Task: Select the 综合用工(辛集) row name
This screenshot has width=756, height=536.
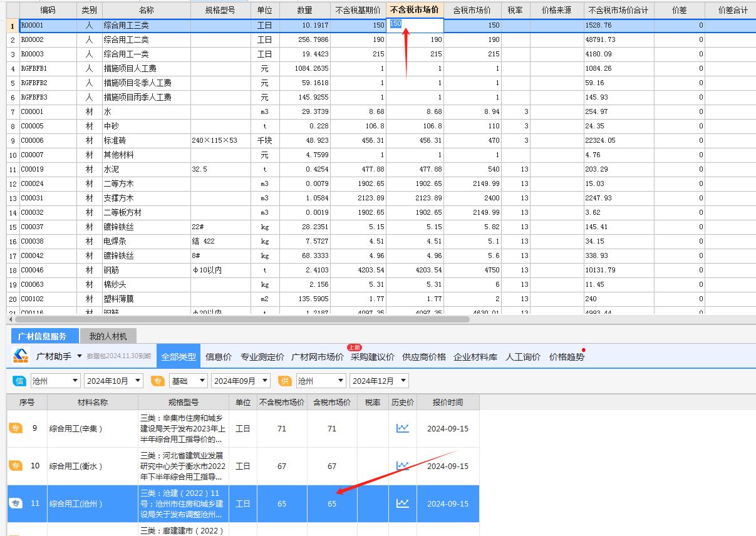Action: click(93, 428)
